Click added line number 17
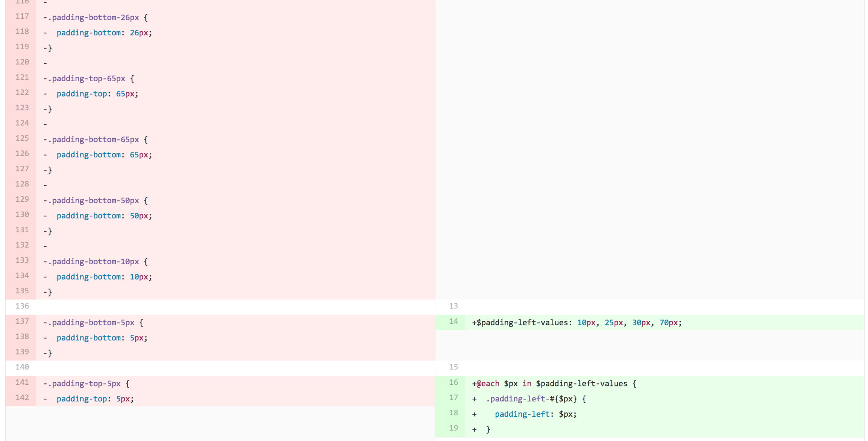868x441 pixels. pyautogui.click(x=453, y=398)
